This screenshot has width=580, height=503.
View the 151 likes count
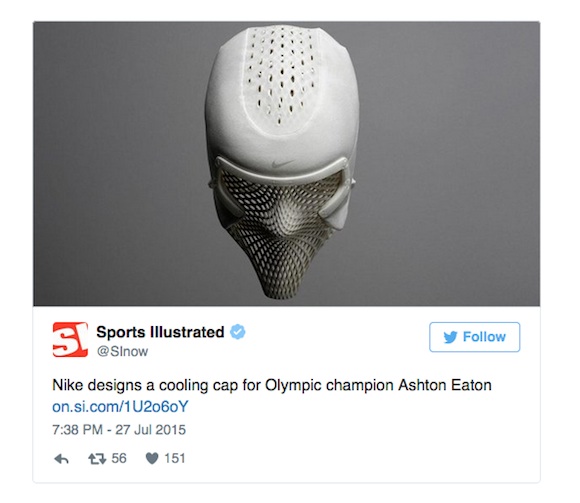[x=175, y=459]
